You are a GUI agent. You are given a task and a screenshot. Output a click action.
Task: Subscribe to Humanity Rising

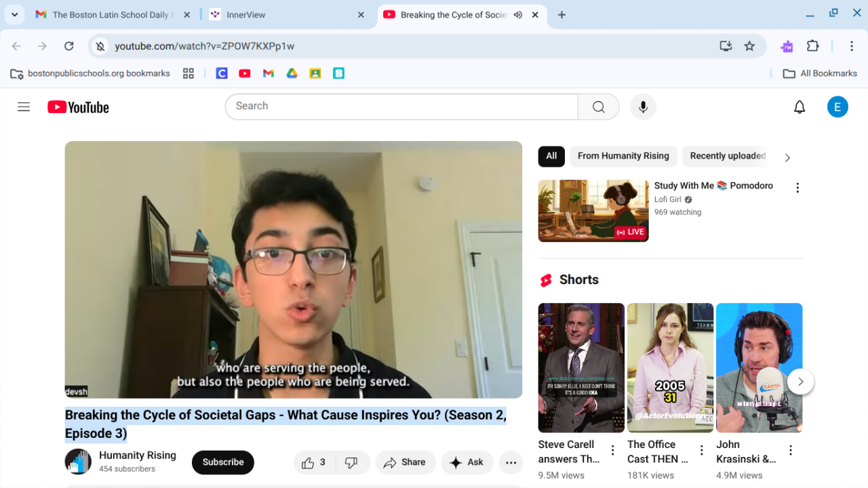(223, 462)
